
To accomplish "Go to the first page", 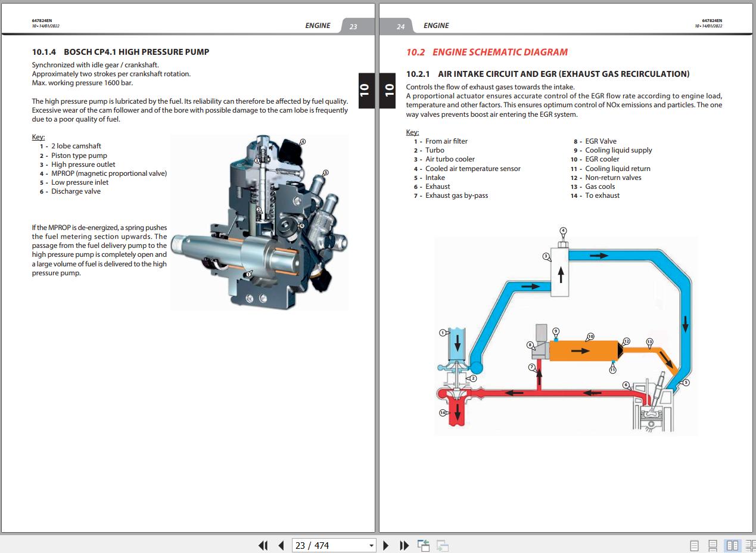I will (x=263, y=545).
